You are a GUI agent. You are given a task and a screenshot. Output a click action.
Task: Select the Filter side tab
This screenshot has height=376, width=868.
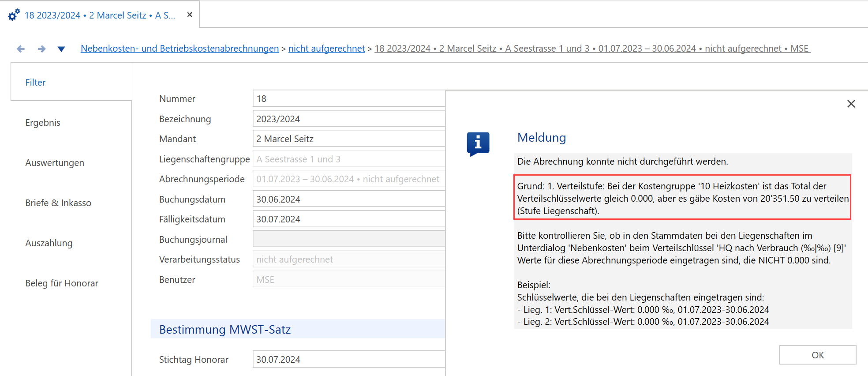71,82
